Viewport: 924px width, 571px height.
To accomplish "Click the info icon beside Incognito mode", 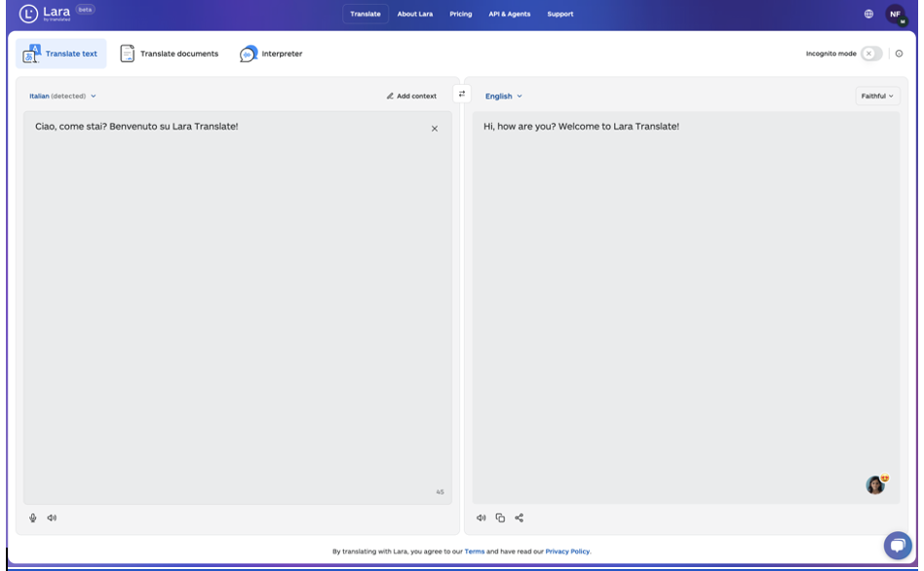I will pyautogui.click(x=899, y=54).
